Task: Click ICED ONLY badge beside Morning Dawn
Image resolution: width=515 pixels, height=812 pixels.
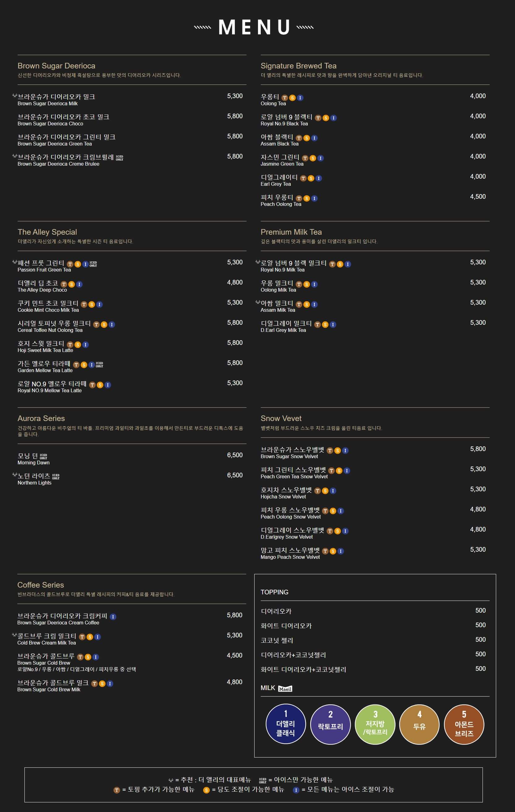Action: point(43,457)
